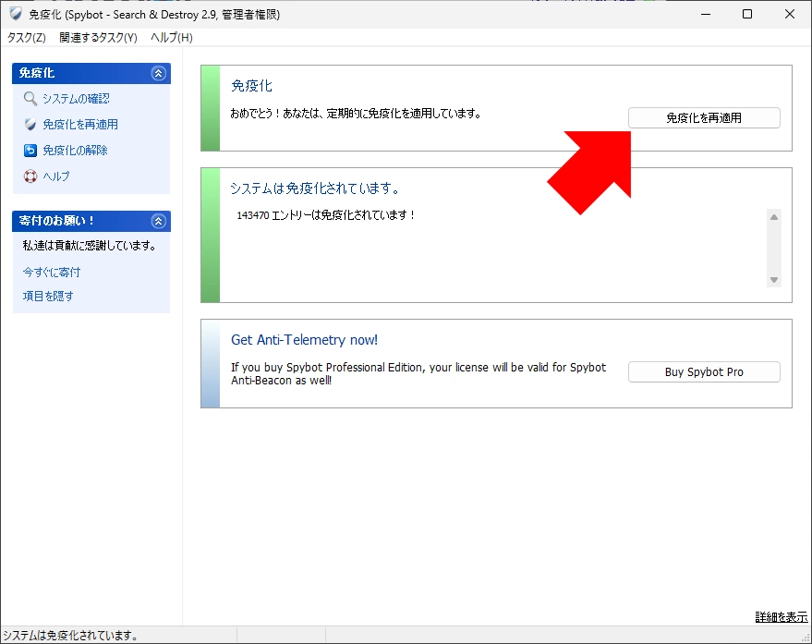
Task: Click the システムの確認 link
Action: [x=76, y=99]
